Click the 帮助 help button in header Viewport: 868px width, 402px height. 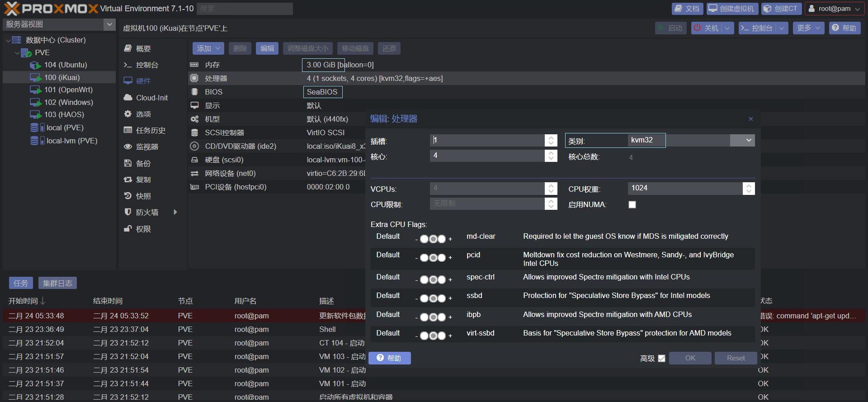844,28
